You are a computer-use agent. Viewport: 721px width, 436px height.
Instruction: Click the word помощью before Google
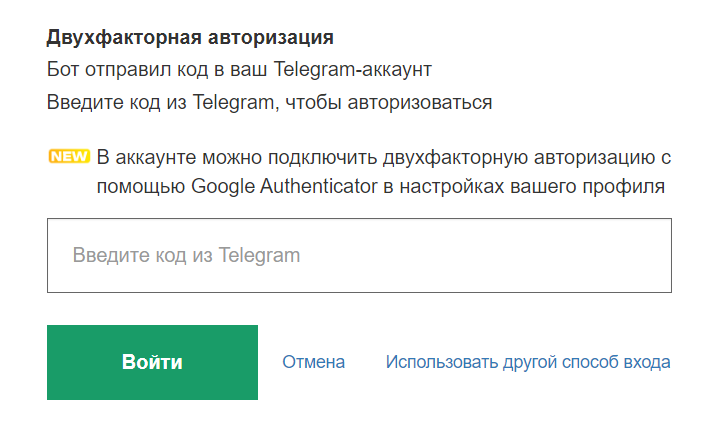pyautogui.click(x=141, y=187)
